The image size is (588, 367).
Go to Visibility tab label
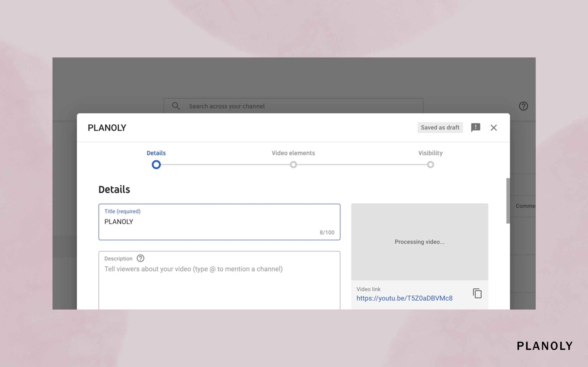click(x=430, y=153)
